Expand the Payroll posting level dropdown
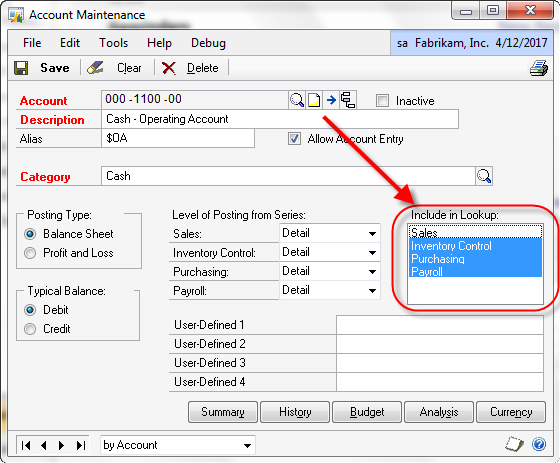This screenshot has height=463, width=560. point(372,290)
